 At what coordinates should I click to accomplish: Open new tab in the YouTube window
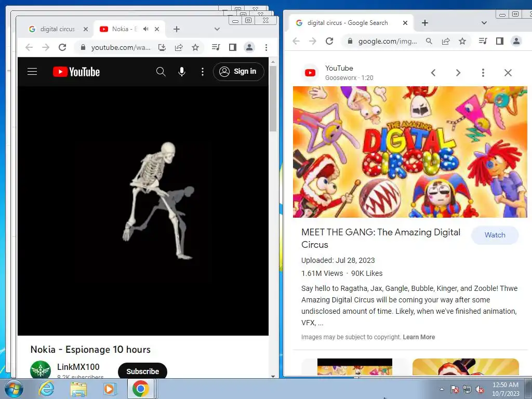(x=177, y=29)
